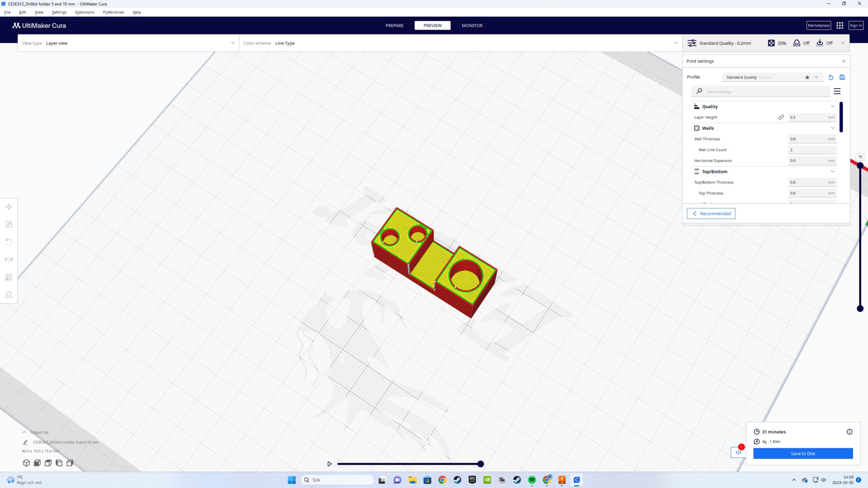Open the settings visibility hamburger menu
This screenshot has height=488, width=868.
pos(837,91)
